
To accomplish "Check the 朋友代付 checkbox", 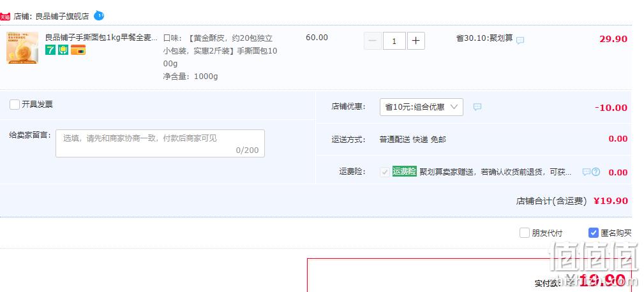I will tap(525, 233).
